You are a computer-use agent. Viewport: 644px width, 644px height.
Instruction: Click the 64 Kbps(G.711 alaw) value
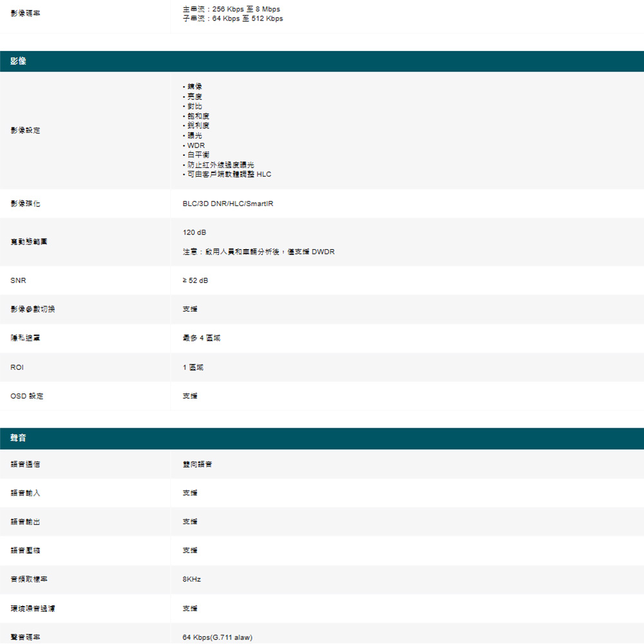218,638
